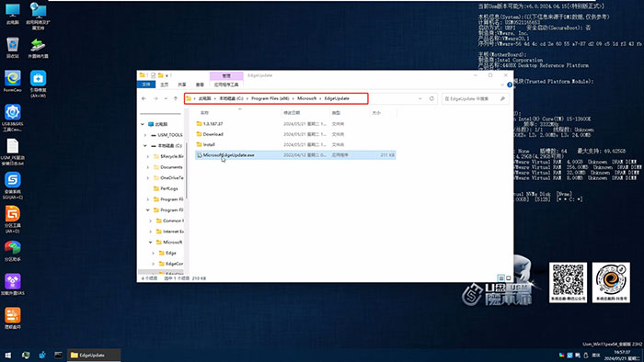The image size is (644, 362).
Task: Collapse the Microsoft tree node
Action: [151, 243]
